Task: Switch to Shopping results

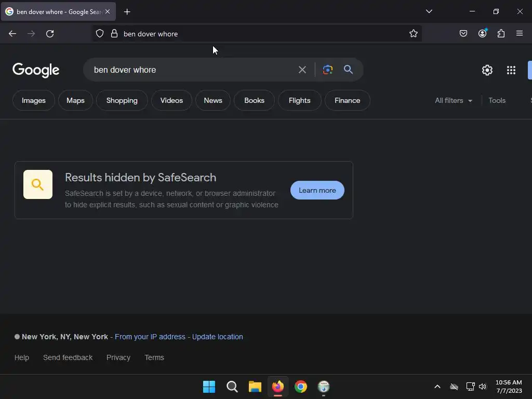Action: [x=122, y=100]
